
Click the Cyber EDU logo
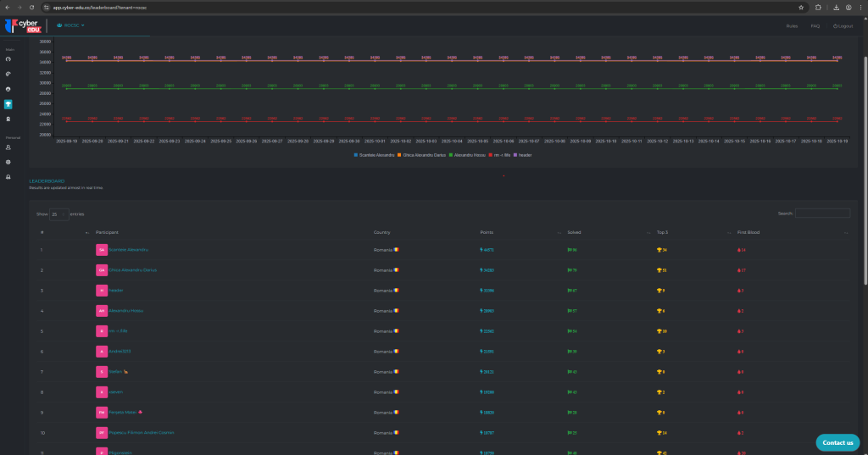point(24,26)
